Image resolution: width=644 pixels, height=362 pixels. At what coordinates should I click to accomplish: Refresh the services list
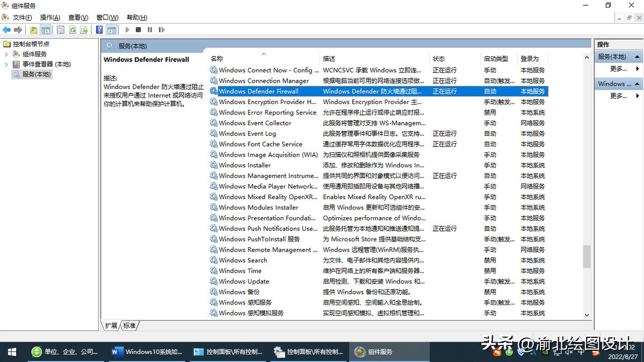pos(73,29)
